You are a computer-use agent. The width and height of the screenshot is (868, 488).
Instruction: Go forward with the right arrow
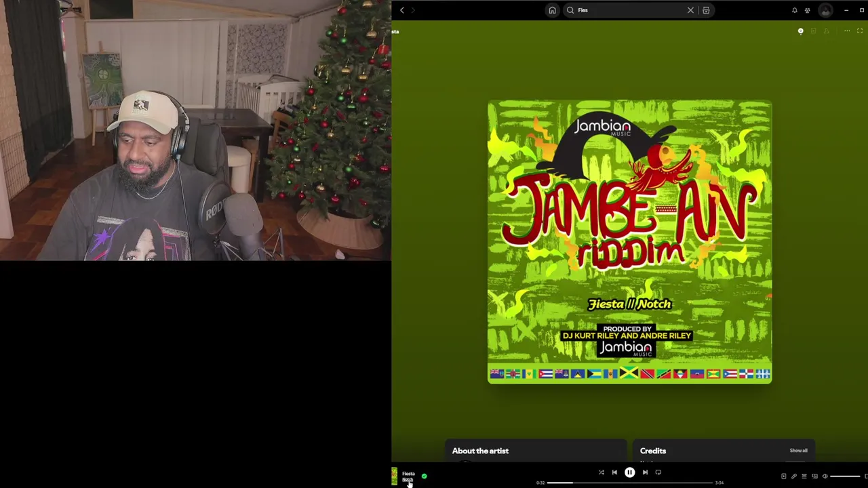(413, 10)
